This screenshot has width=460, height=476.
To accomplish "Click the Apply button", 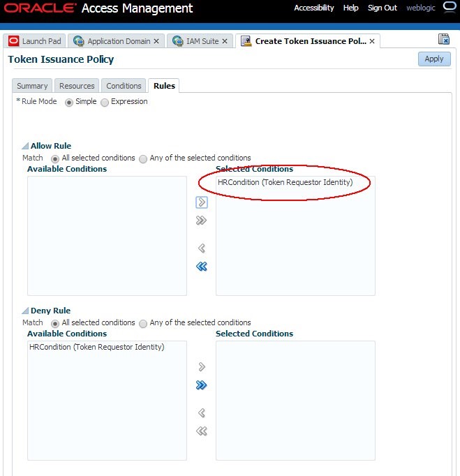I will [434, 59].
